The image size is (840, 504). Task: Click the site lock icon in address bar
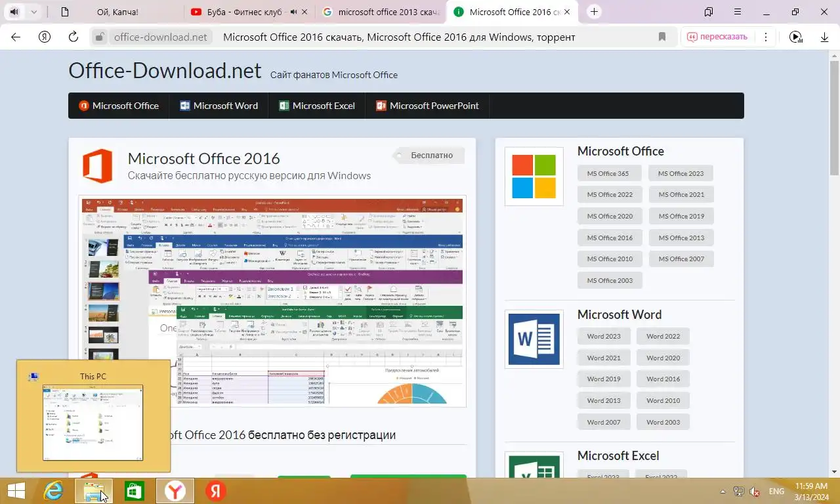100,37
